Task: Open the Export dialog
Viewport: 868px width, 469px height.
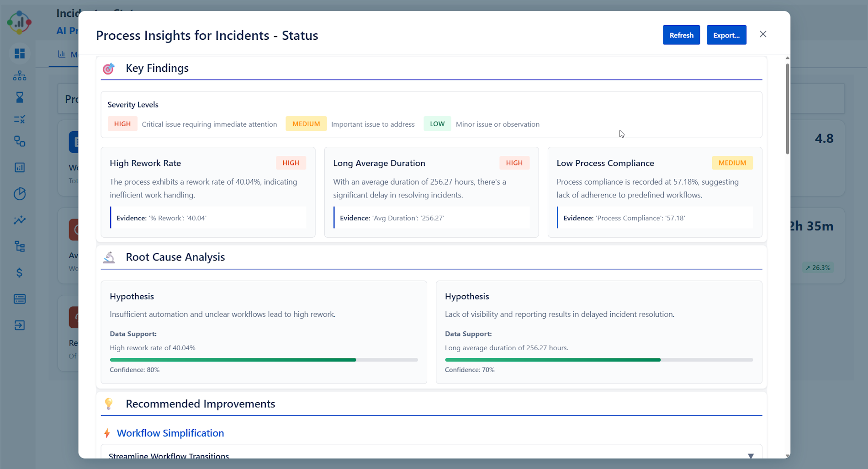Action: (726, 35)
